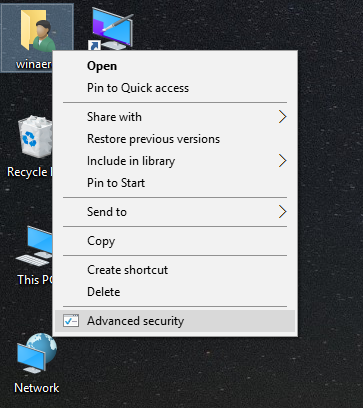Expand the Share with submenu arrow
The height and width of the screenshot is (408, 363).
[x=282, y=117]
